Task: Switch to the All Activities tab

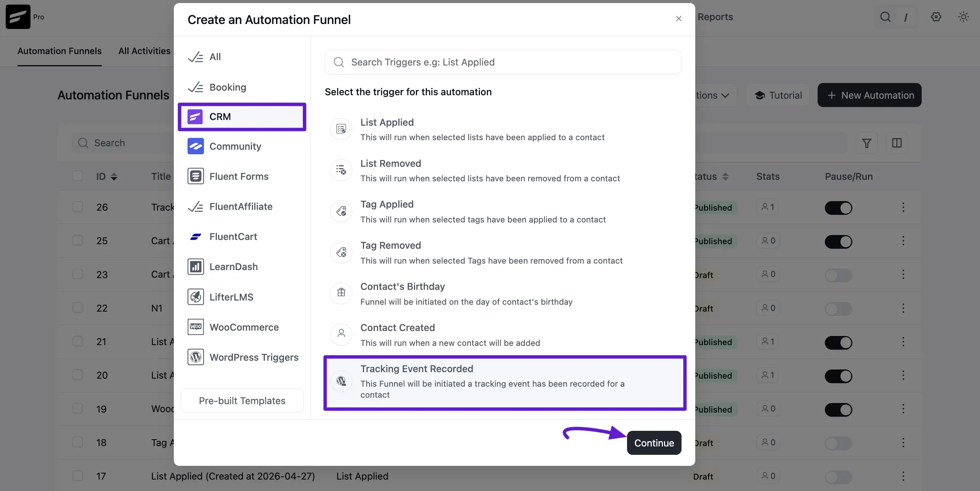Action: click(x=144, y=51)
